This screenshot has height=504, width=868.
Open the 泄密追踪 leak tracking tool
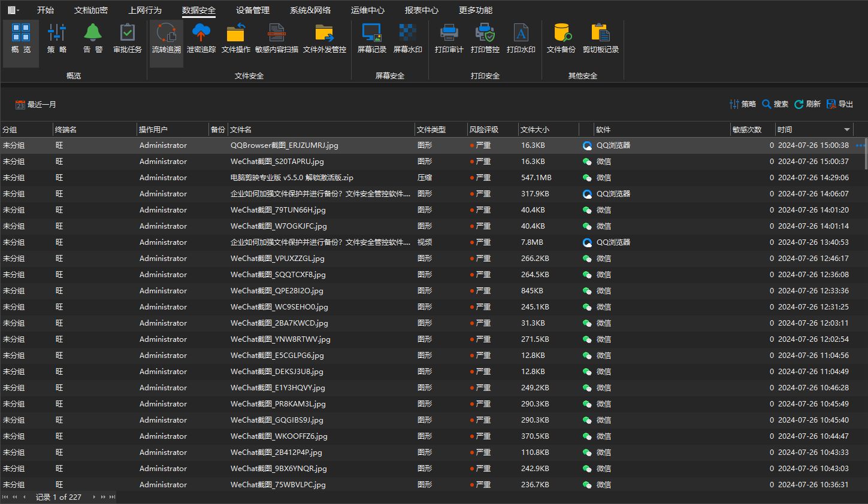pos(201,39)
